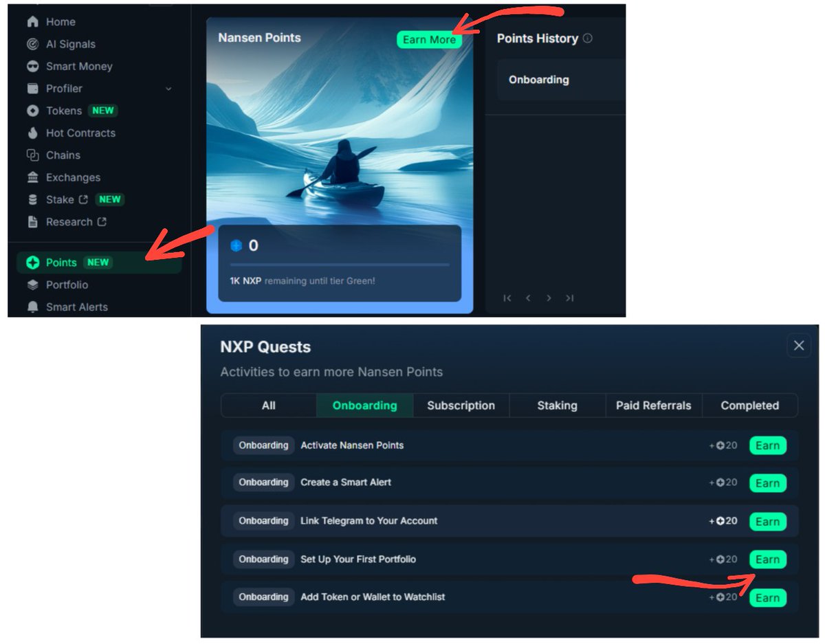This screenshot has height=644, width=825.
Task: Open the Profiler wallet icon
Action: [32, 89]
